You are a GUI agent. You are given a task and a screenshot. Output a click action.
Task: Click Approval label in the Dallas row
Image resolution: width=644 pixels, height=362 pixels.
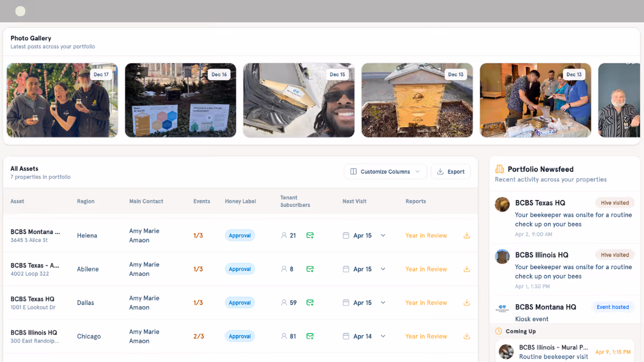point(240,303)
